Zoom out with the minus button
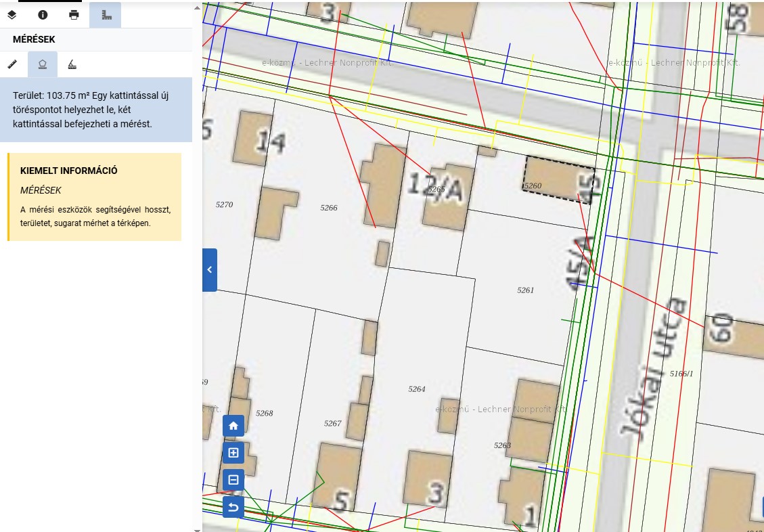This screenshot has height=532, width=764. tap(233, 480)
